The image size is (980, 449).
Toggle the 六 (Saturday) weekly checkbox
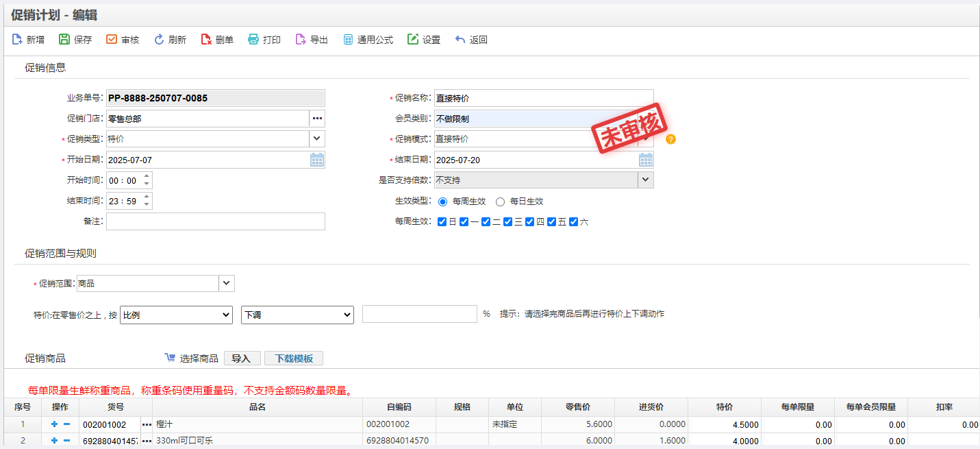click(574, 222)
